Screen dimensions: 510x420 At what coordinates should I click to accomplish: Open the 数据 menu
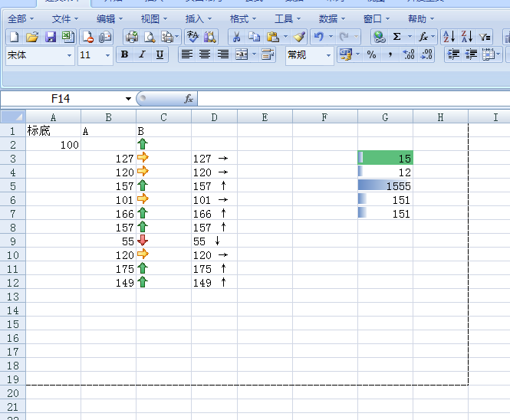pyautogui.click(x=331, y=18)
